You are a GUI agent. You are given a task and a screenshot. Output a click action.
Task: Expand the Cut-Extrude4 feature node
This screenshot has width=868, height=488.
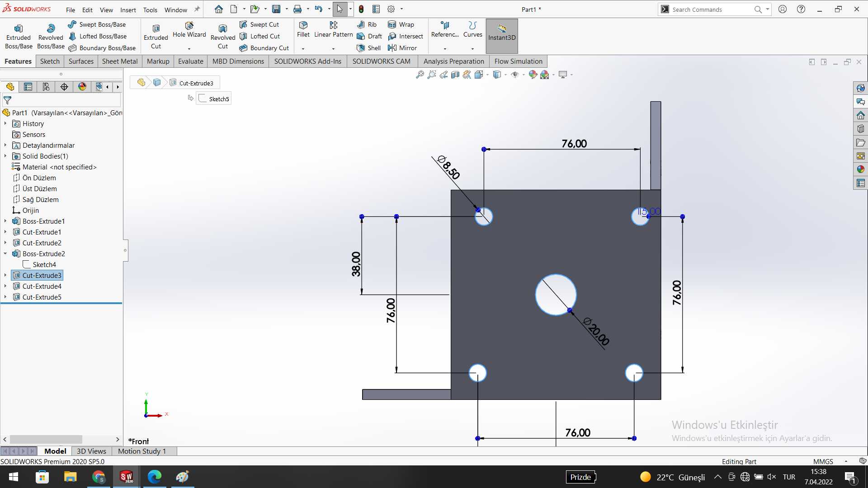tap(5, 286)
